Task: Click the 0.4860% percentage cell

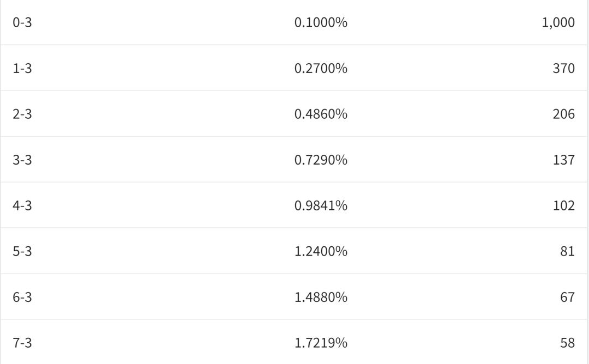Action: click(321, 114)
